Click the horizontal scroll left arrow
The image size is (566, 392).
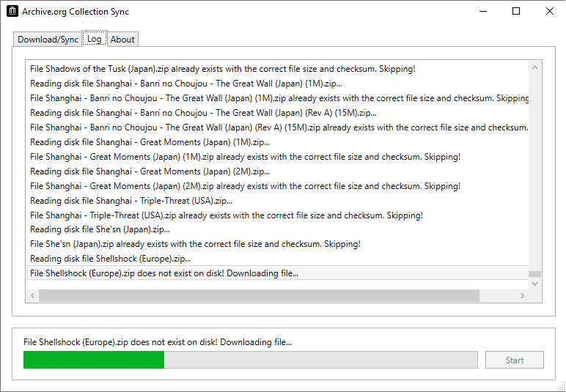point(33,296)
